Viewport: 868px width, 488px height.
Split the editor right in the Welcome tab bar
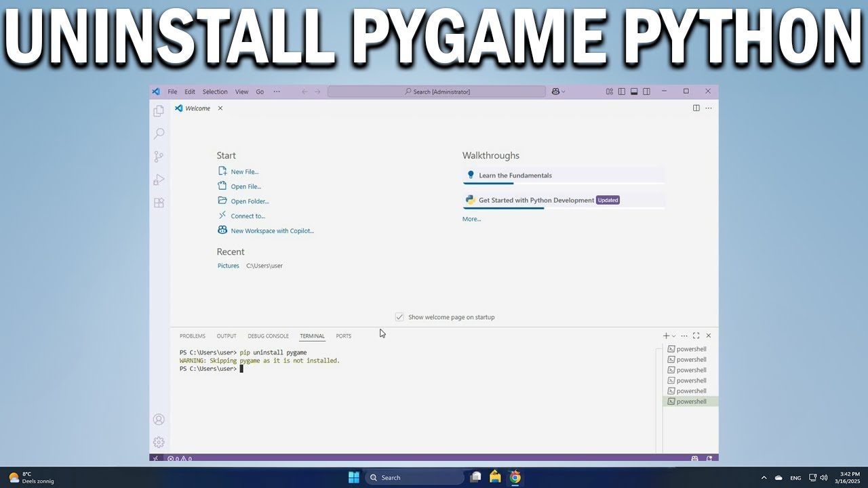click(x=696, y=108)
